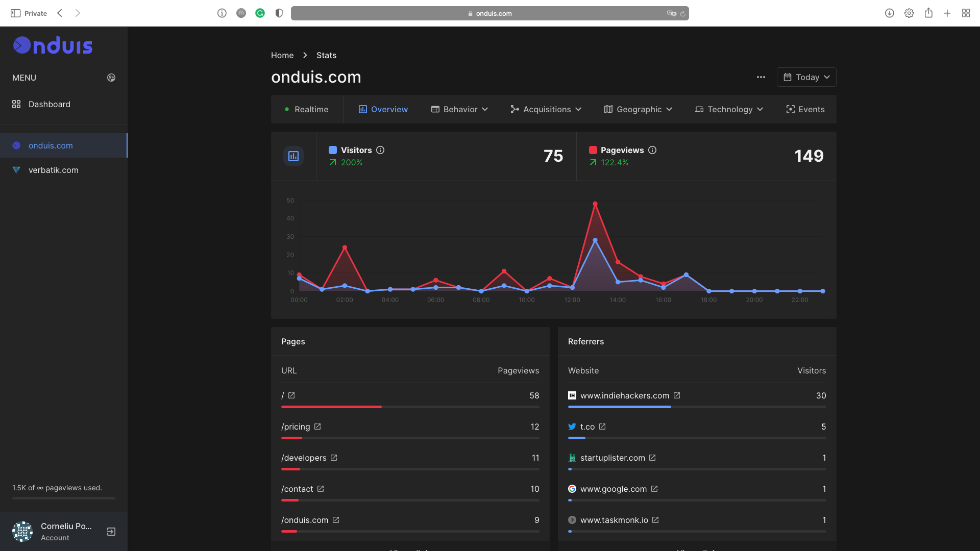Open the Today date range dropdown
This screenshot has width=980, height=551.
(x=806, y=77)
